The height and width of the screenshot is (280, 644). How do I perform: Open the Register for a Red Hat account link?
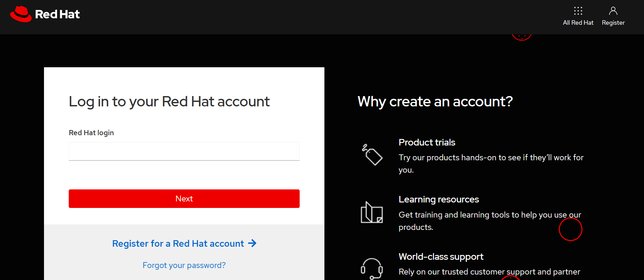[x=178, y=244]
